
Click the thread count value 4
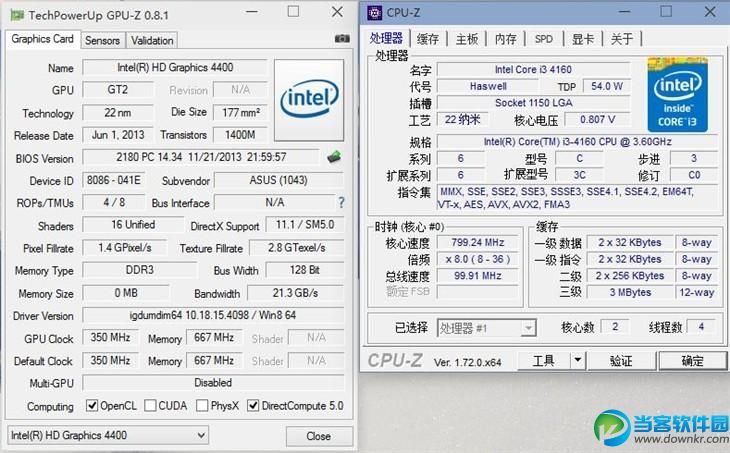pos(701,326)
